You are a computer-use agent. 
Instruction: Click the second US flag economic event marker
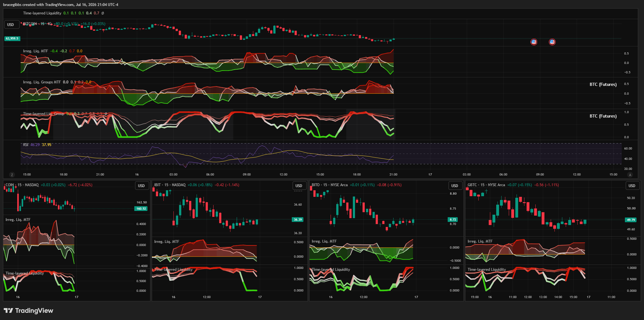click(x=552, y=42)
